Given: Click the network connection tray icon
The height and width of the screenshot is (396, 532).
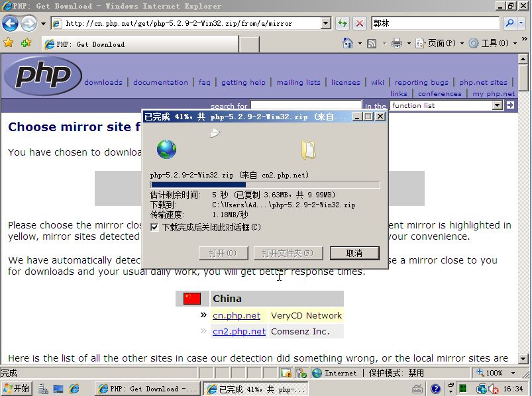Looking at the screenshot, I should point(482,389).
